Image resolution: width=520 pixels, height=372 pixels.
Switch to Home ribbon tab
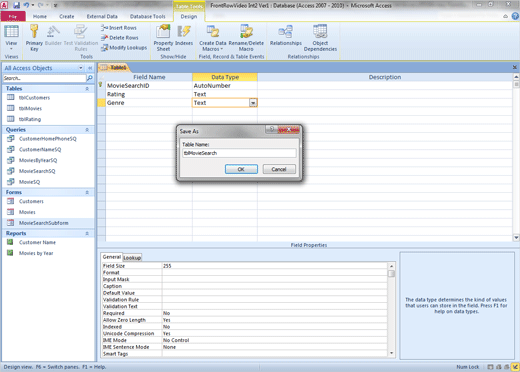tap(40, 16)
